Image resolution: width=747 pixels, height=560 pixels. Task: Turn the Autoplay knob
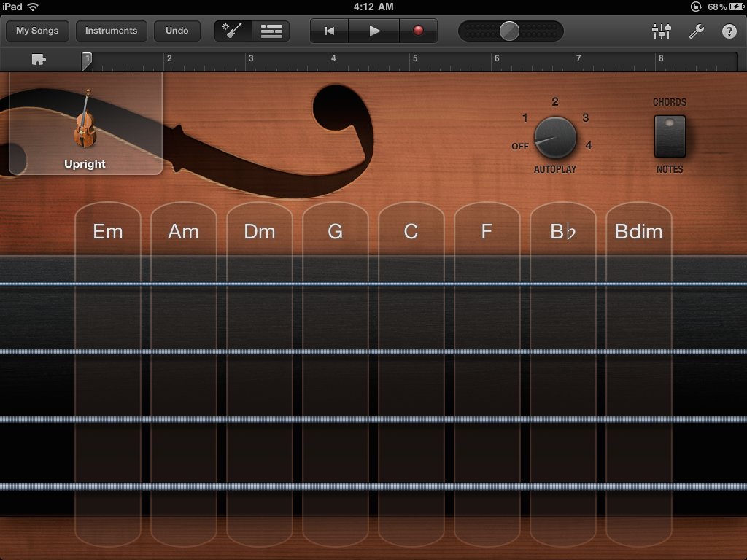[555, 137]
